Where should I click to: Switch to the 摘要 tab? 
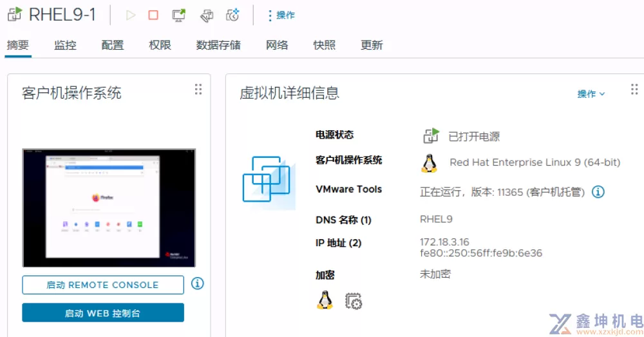17,45
